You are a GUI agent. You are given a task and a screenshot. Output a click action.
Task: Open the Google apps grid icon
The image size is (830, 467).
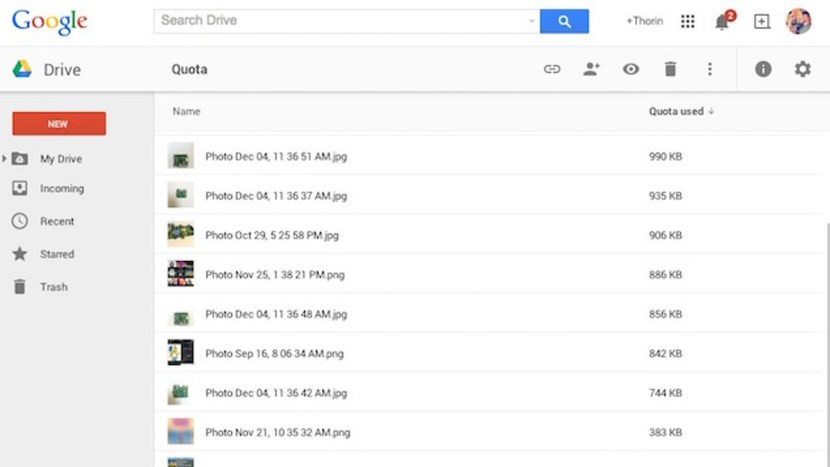[x=688, y=21]
